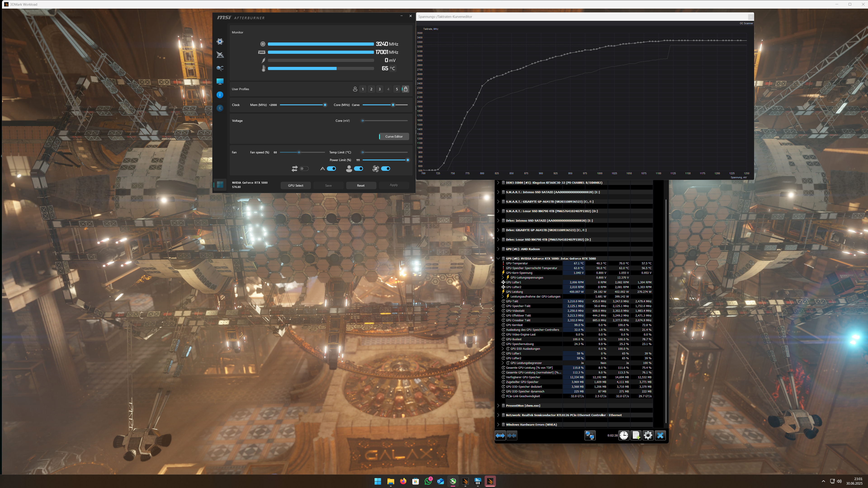Click the GPU Select button

click(x=295, y=185)
